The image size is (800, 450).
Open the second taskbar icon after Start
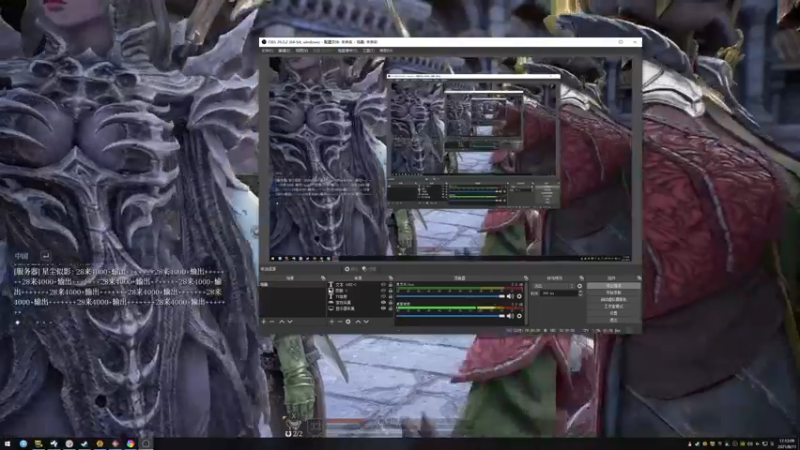click(38, 444)
